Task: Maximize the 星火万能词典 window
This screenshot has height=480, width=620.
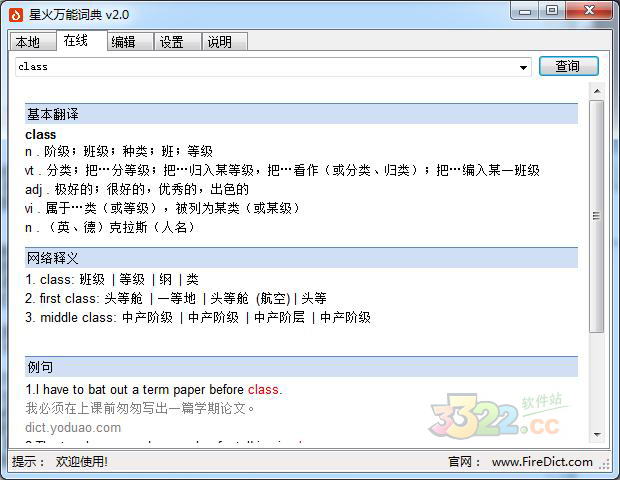Action: 552,11
